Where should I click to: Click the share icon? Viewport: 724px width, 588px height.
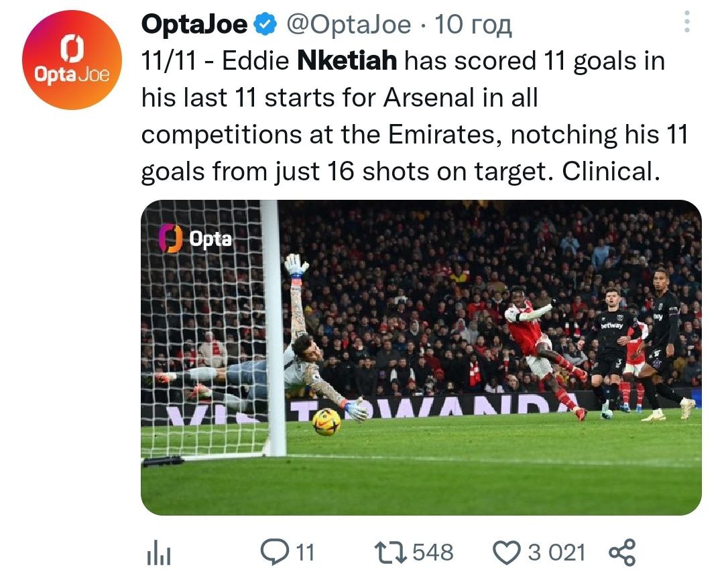click(x=621, y=553)
